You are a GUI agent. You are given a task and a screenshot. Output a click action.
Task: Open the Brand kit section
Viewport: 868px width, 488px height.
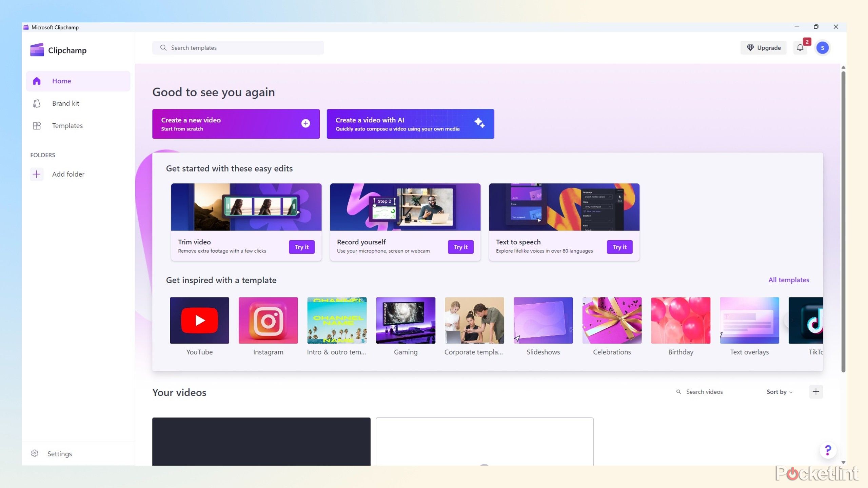click(x=66, y=103)
